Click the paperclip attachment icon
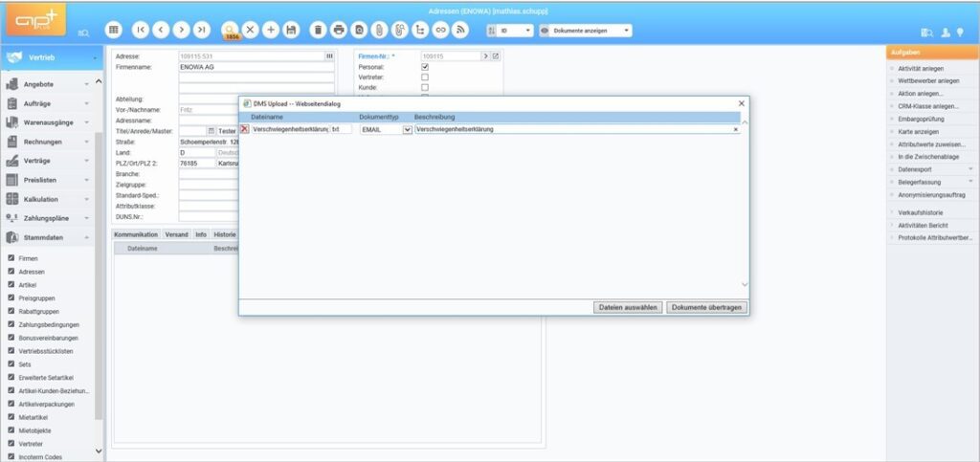Viewport: 980px width, 462px height. (380, 31)
